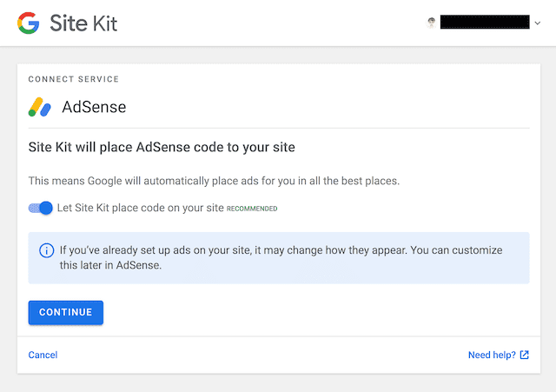Click the RECOMMENDED badge text

[252, 209]
